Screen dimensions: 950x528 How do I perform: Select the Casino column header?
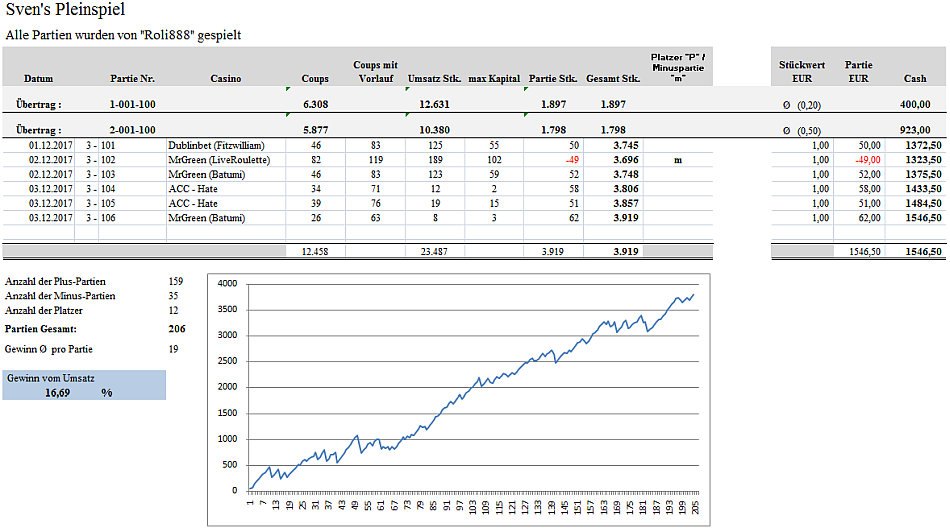(225, 78)
